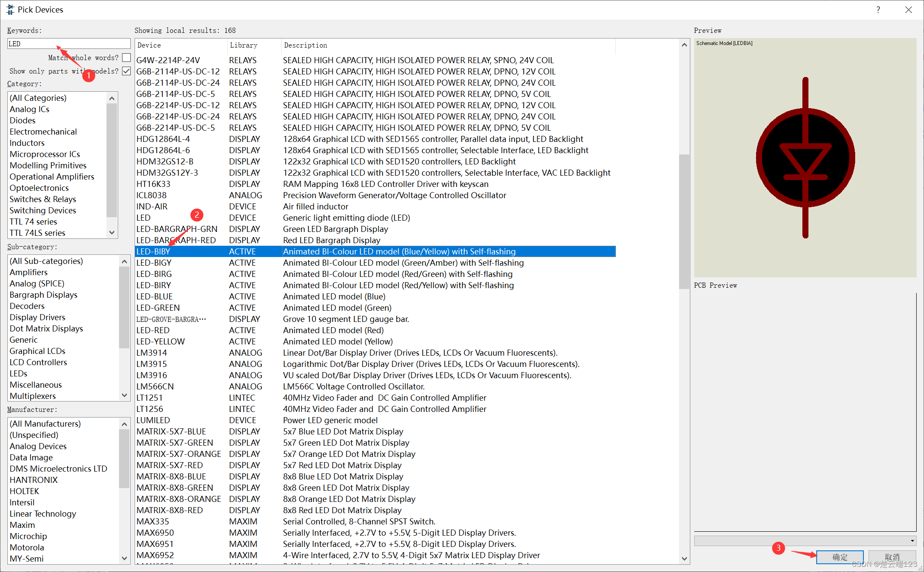Click the LED schematic symbol icon
924x572 pixels.
point(805,158)
